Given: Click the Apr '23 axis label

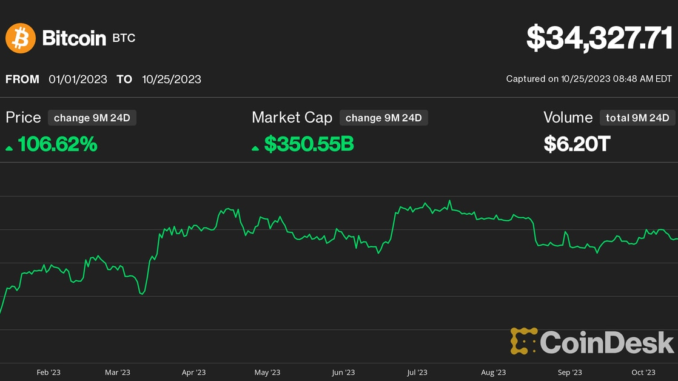Looking at the screenshot, I should (194, 372).
